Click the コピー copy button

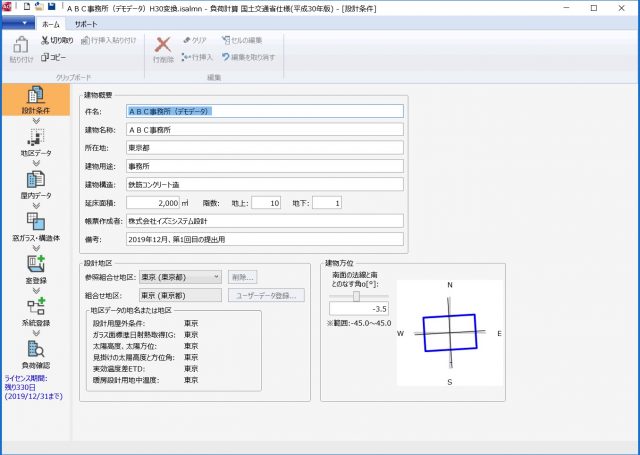(54, 57)
